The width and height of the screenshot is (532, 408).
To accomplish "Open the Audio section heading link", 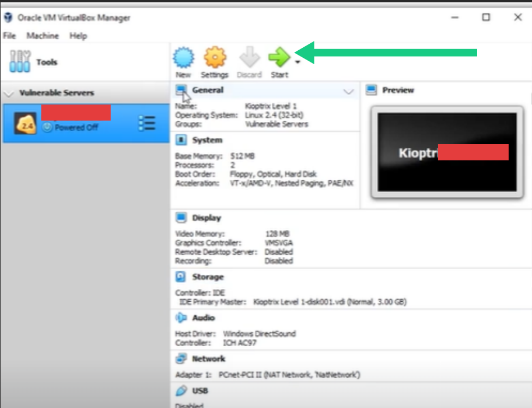I will [x=203, y=318].
